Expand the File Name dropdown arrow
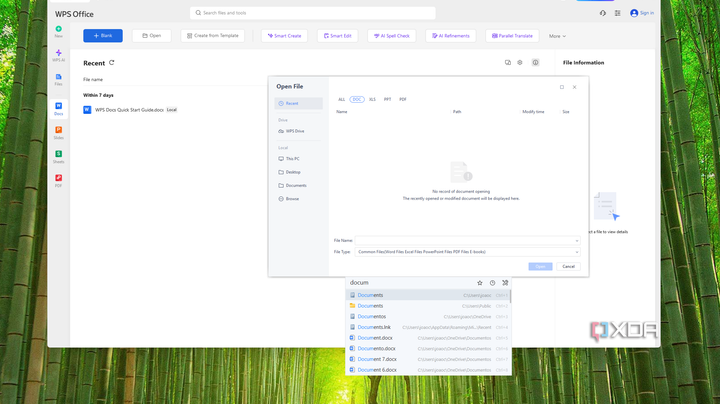This screenshot has height=404, width=720. pyautogui.click(x=576, y=240)
